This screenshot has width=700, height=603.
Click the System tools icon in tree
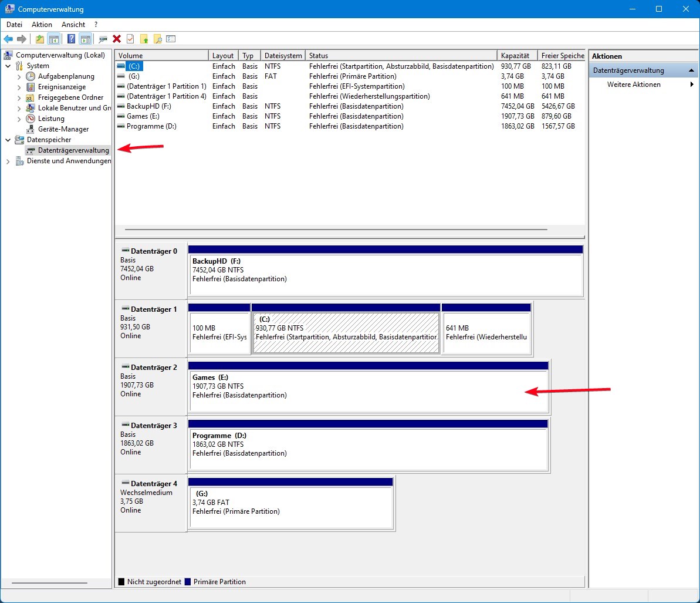pyautogui.click(x=19, y=66)
